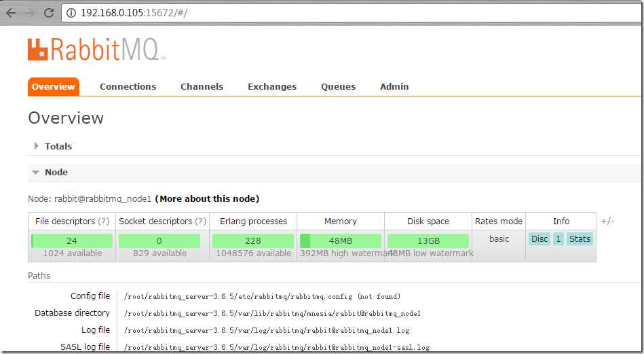Click the Socket descriptors 0 bar

(159, 241)
